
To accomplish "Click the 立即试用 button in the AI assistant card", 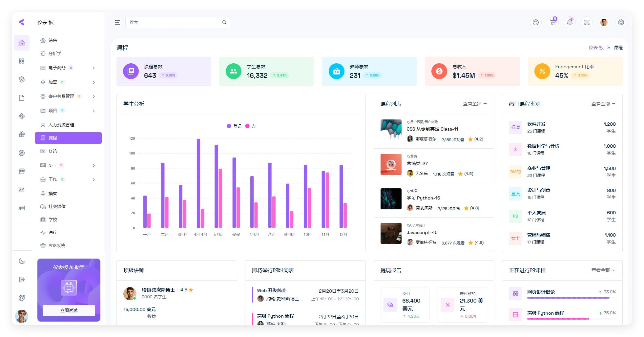I will coord(68,310).
